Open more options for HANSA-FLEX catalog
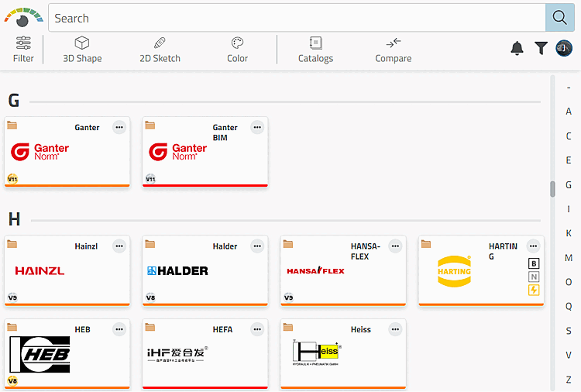 point(395,246)
